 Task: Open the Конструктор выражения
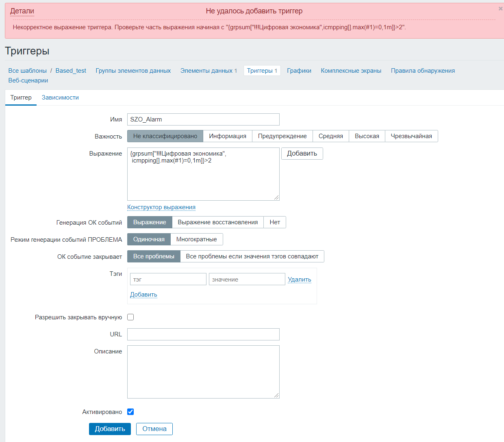click(161, 207)
